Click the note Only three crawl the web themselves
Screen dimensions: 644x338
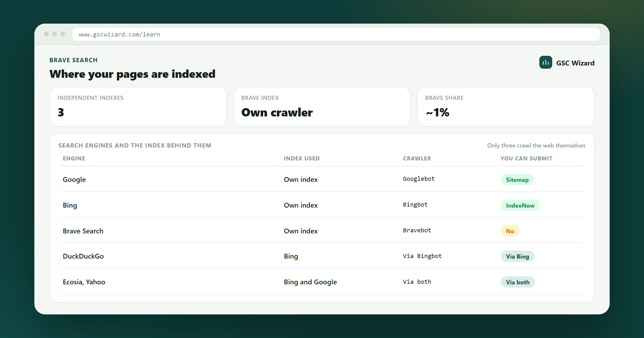(536, 146)
